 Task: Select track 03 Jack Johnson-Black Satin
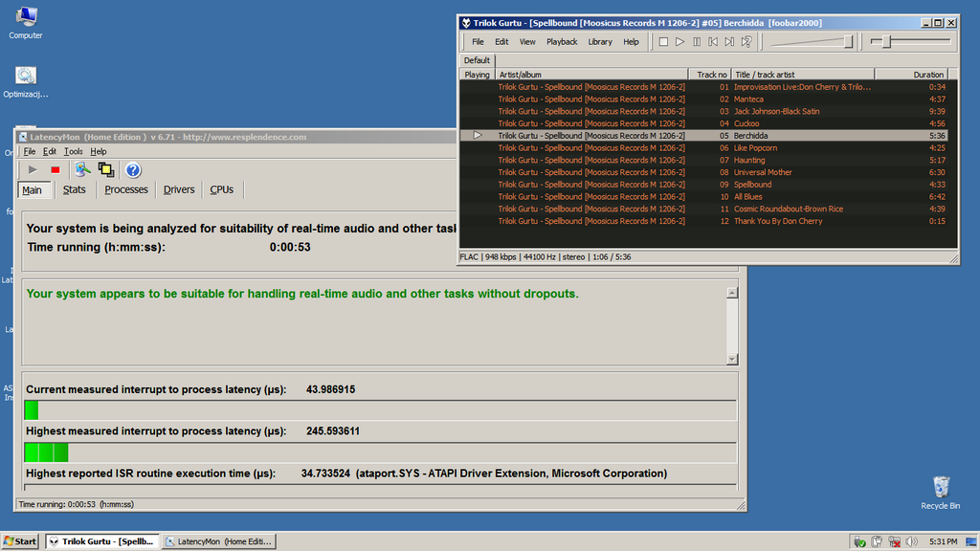pos(703,111)
